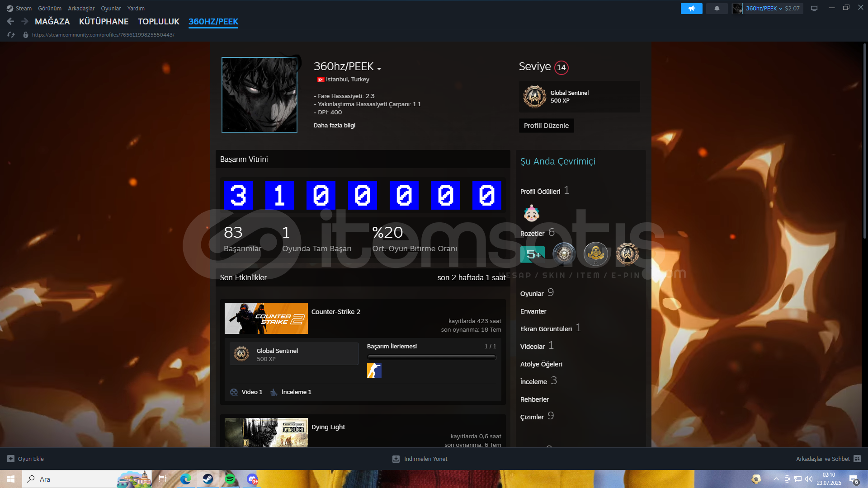Open the Oyunlar menu
Screen dimensions: 868x488
[x=111, y=8]
